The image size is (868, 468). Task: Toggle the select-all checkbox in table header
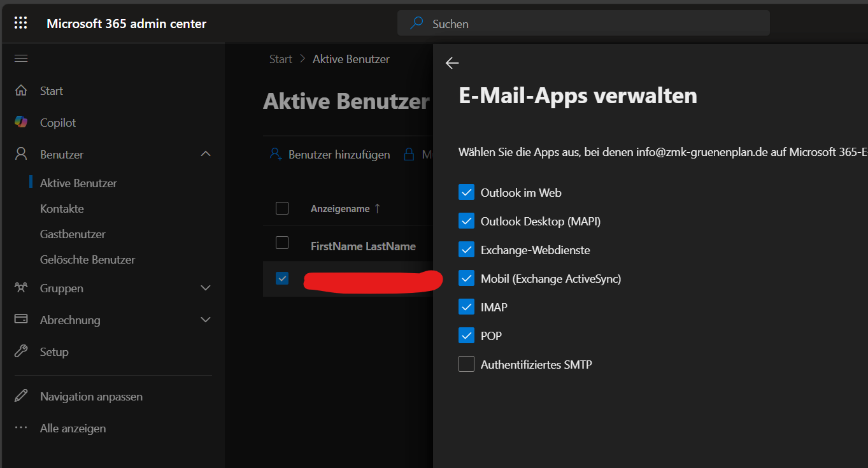pos(282,208)
